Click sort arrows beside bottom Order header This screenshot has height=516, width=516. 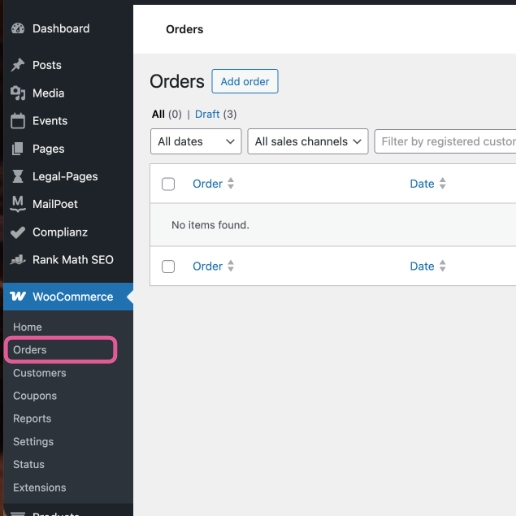[x=231, y=266]
